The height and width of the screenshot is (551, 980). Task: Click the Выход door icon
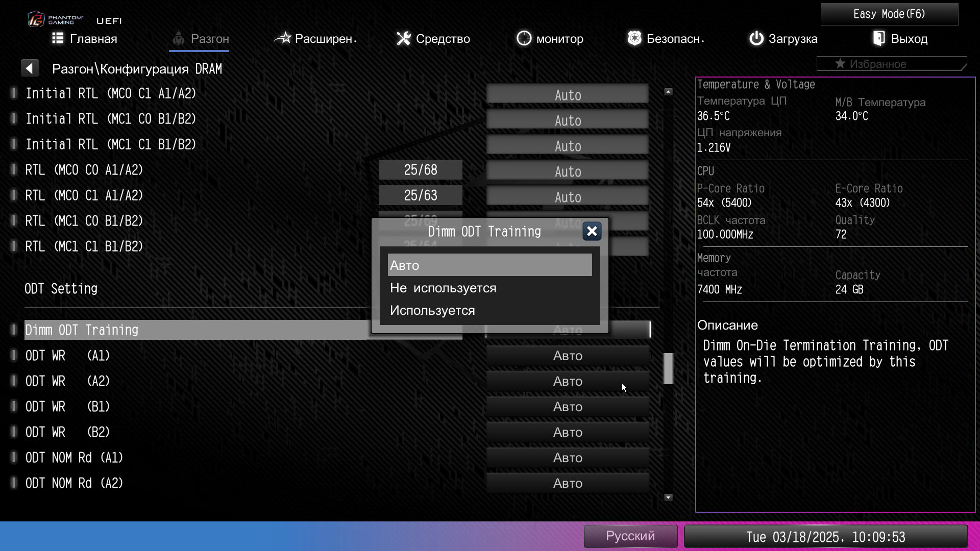[879, 38]
